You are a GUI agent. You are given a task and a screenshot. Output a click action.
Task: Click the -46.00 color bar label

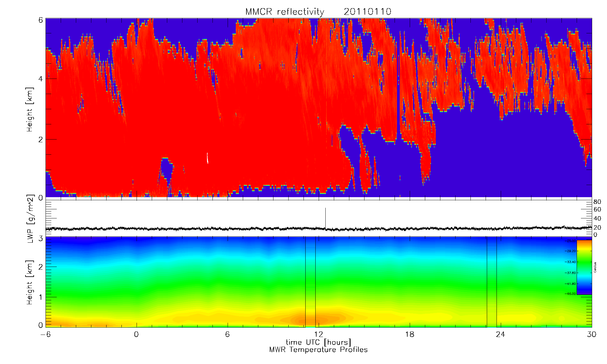click(570, 294)
